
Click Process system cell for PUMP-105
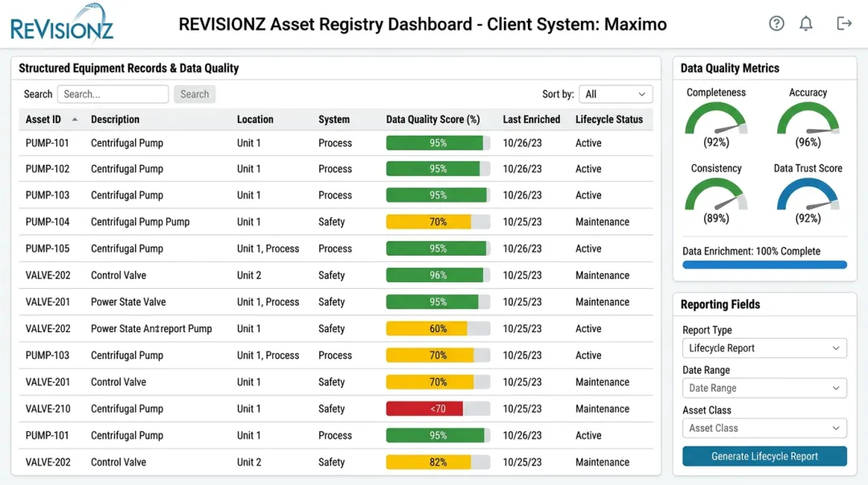click(x=335, y=249)
